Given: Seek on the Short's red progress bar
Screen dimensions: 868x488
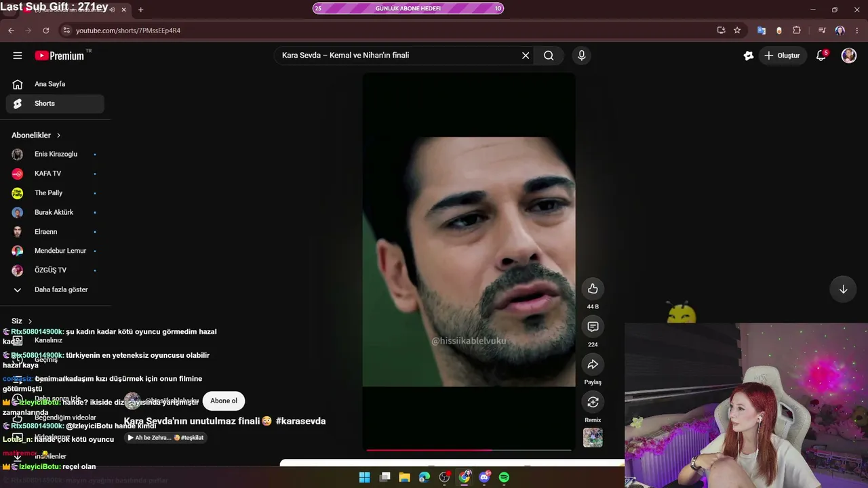Looking at the screenshot, I should (469, 449).
